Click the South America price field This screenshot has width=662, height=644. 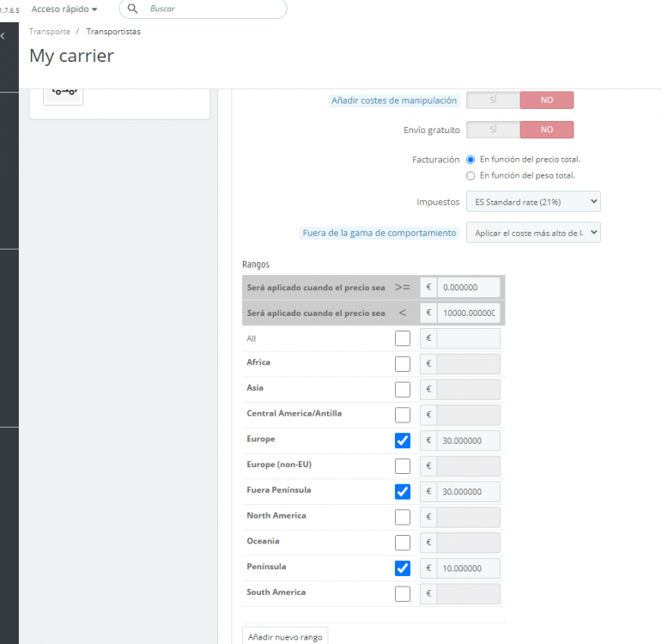click(469, 593)
